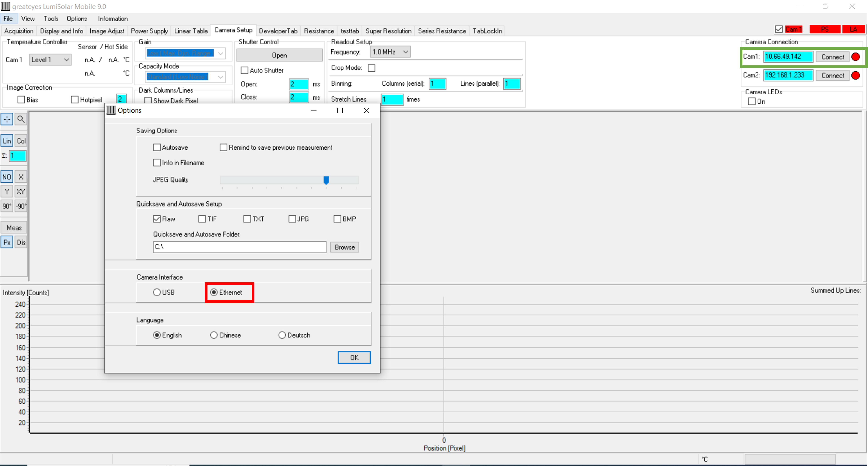Check Remind to save previous measurement
The height and width of the screenshot is (466, 868).
tap(223, 147)
